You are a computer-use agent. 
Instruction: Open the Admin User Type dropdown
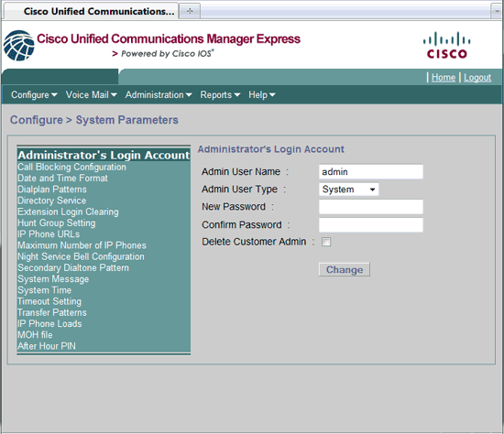click(x=349, y=190)
